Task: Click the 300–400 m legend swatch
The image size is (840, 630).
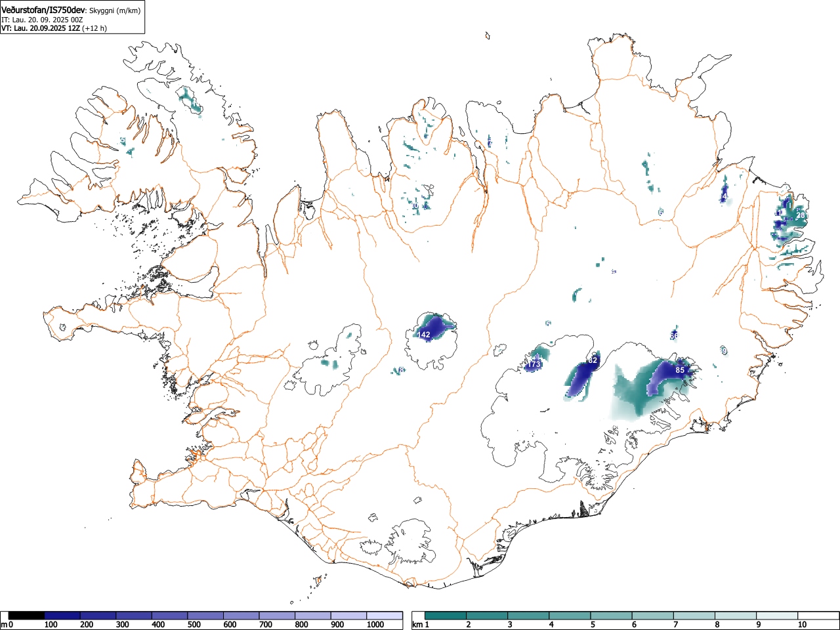Action: tap(134, 616)
